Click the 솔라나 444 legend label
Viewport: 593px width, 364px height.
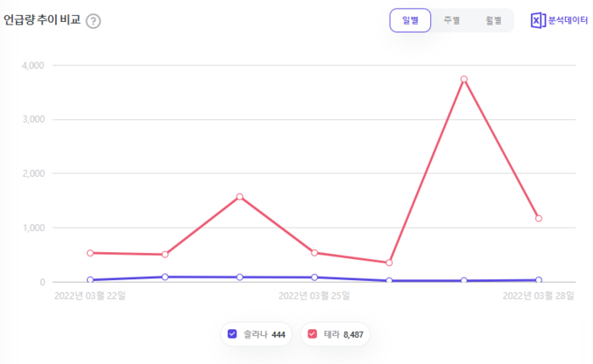click(264, 334)
